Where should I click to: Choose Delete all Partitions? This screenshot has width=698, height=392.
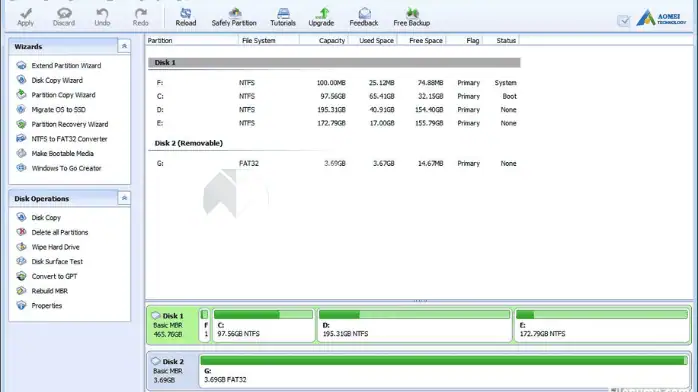(x=60, y=232)
